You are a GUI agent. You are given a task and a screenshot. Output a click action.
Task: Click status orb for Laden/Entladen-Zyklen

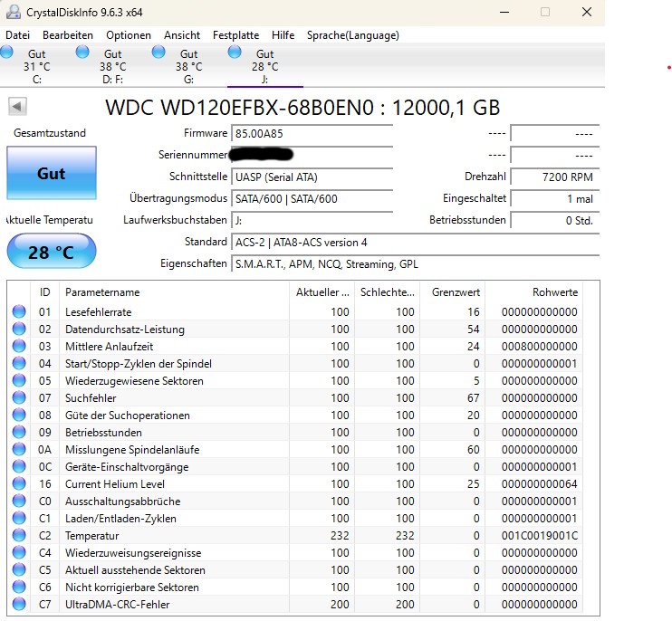tap(19, 518)
